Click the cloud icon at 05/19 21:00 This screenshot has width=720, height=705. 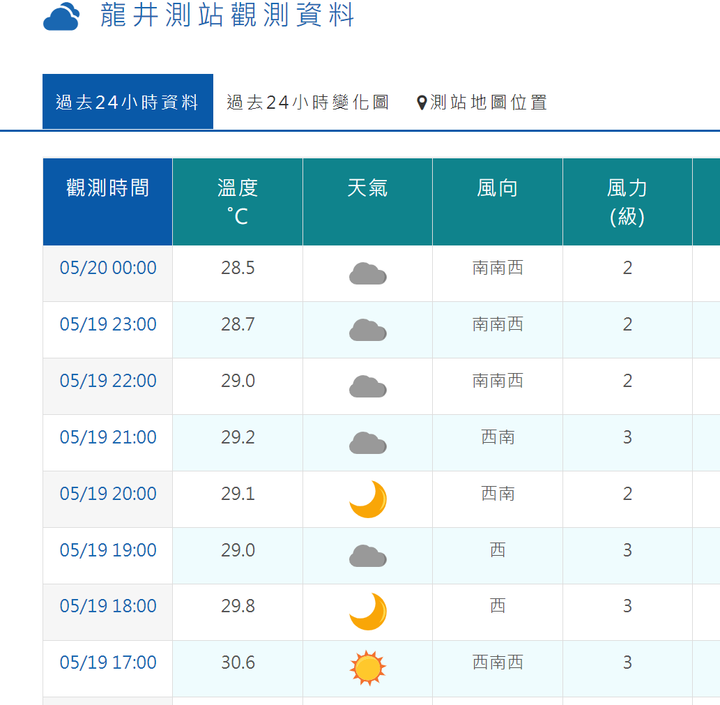pyautogui.click(x=368, y=443)
